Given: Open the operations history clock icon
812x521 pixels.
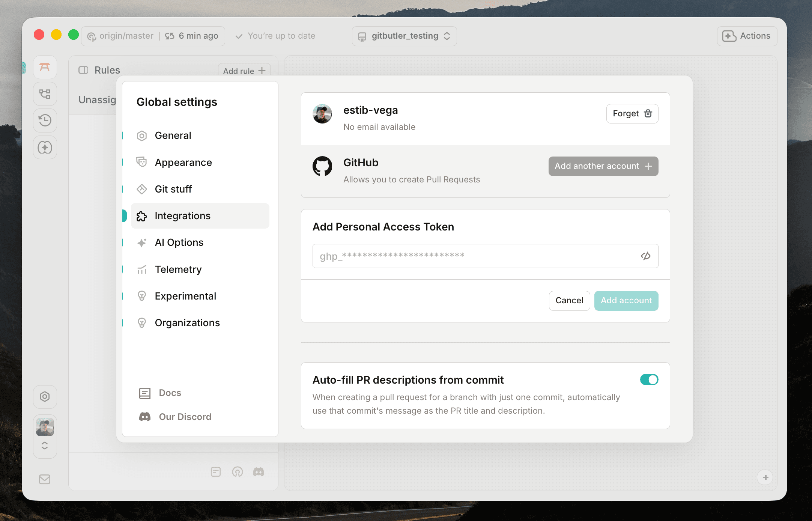Looking at the screenshot, I should pos(45,120).
